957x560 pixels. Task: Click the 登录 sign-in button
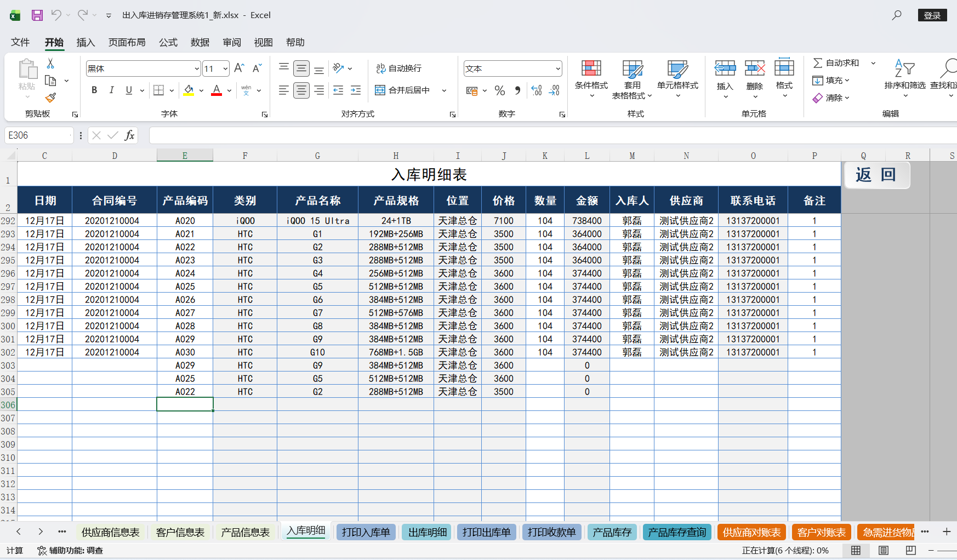pos(932,15)
